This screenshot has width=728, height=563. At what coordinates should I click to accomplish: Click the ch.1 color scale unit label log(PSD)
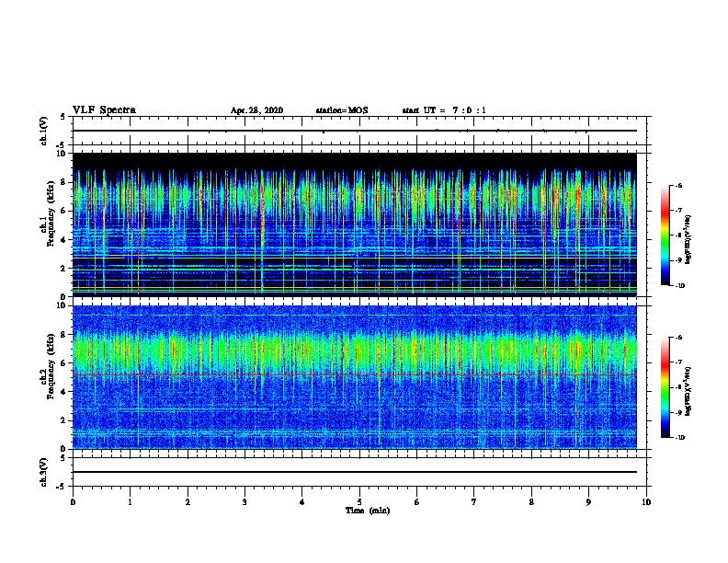688,240
